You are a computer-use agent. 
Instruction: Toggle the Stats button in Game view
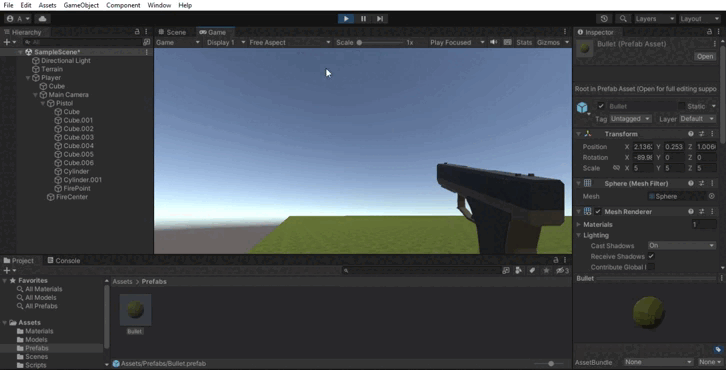click(x=524, y=42)
